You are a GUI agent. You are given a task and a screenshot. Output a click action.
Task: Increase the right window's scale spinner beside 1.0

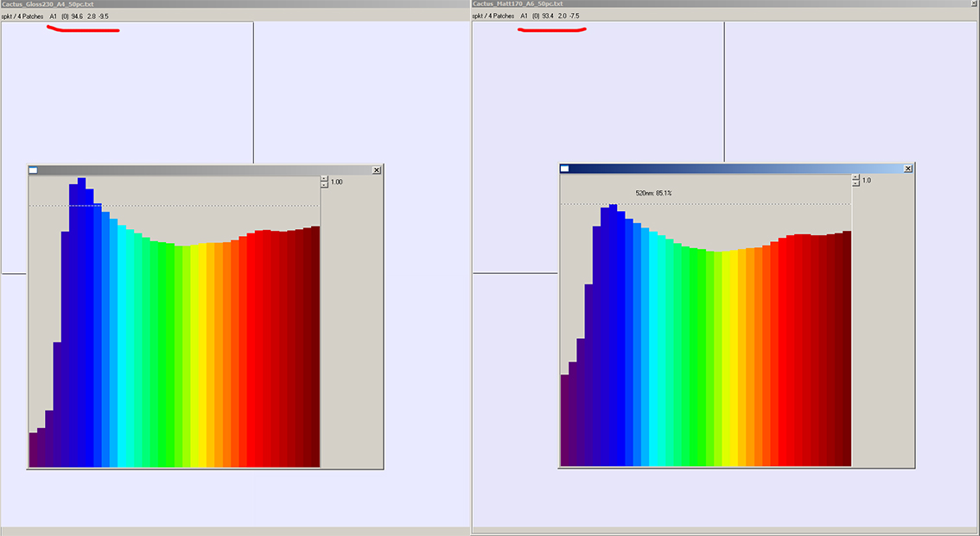point(856,177)
